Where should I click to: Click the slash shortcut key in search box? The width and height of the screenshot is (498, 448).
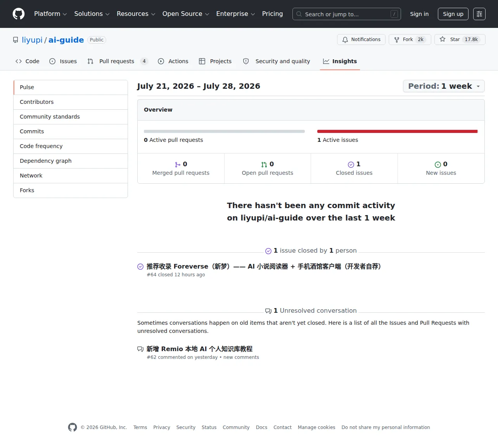click(x=394, y=14)
